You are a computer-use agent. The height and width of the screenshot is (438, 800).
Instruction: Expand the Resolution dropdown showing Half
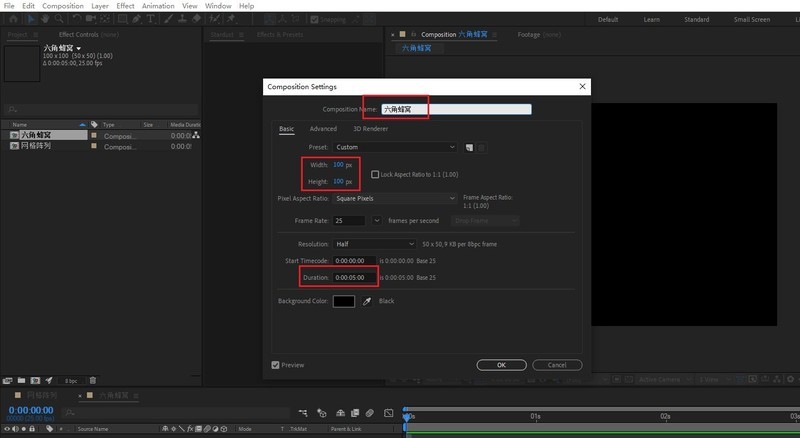(x=375, y=243)
